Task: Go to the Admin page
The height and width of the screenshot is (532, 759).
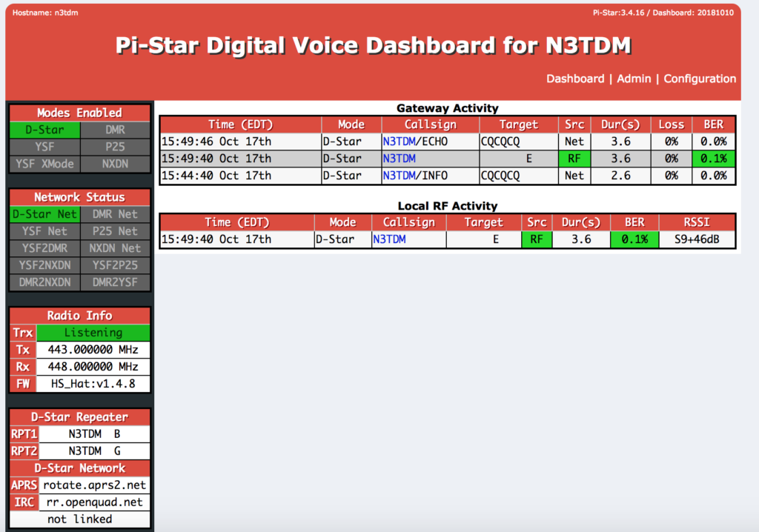Action: (x=634, y=79)
